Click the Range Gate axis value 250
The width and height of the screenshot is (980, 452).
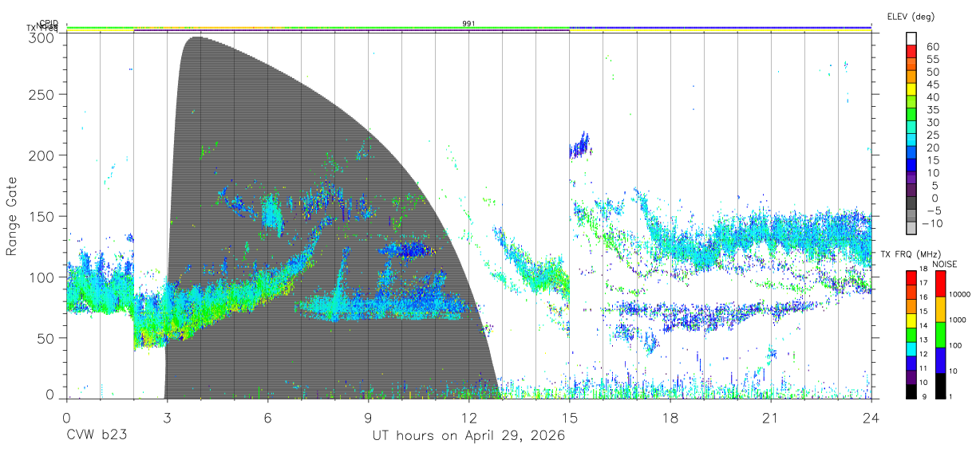point(42,94)
